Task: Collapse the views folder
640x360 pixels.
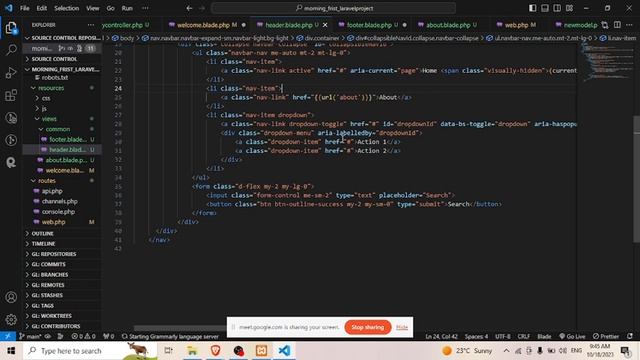Action: (x=62, y=119)
